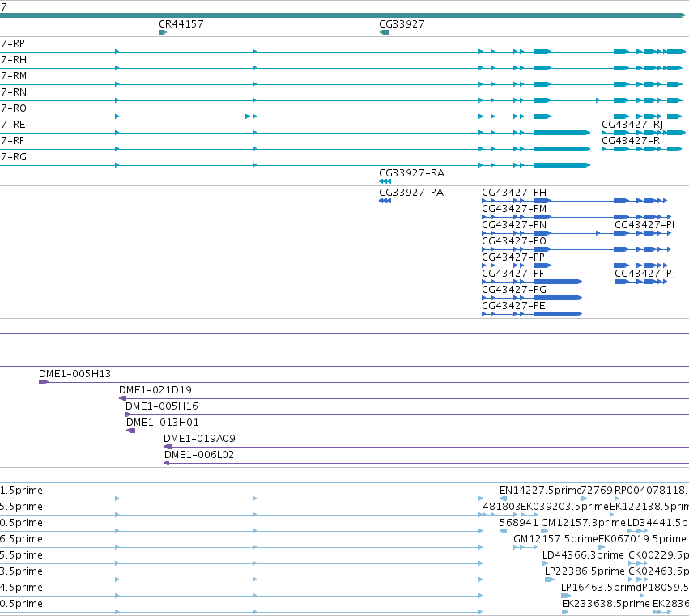Viewport: 689px width, 616px height.
Task: Select the thick exon block of CG43427-PG
Action: [558, 298]
